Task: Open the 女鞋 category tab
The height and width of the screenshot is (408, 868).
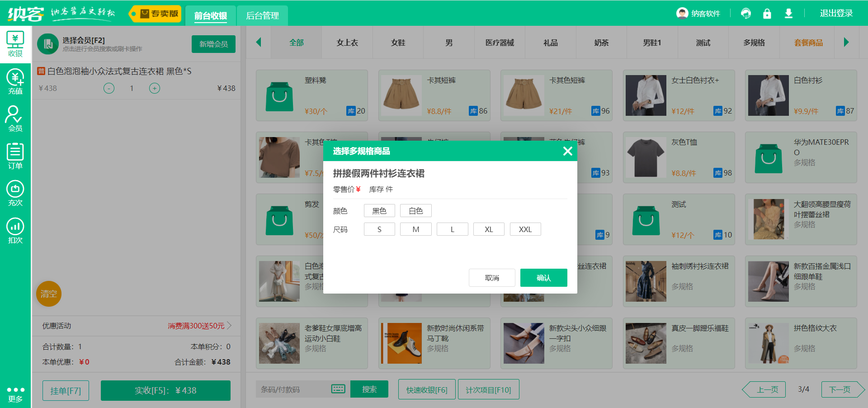Action: pos(397,42)
